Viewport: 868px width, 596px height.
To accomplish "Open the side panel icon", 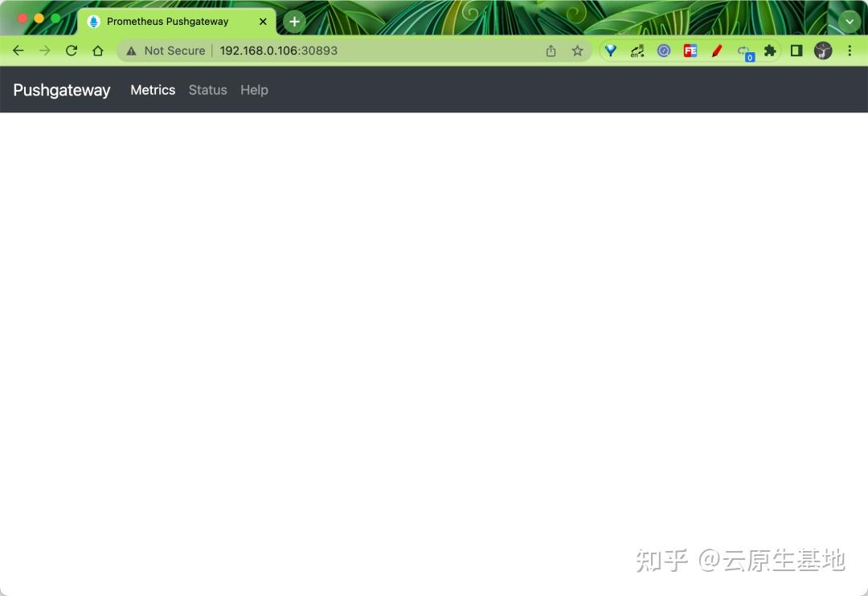I will pos(796,51).
